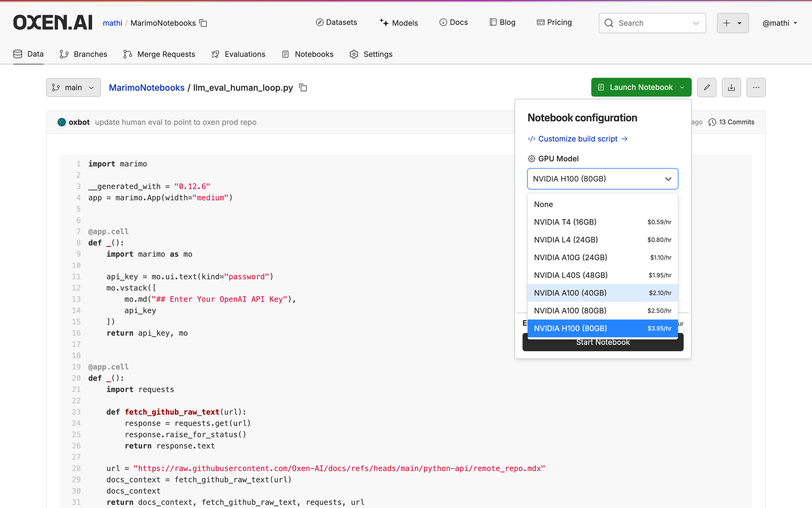Open the three-dots more options button
The image size is (812, 508).
[x=756, y=87]
